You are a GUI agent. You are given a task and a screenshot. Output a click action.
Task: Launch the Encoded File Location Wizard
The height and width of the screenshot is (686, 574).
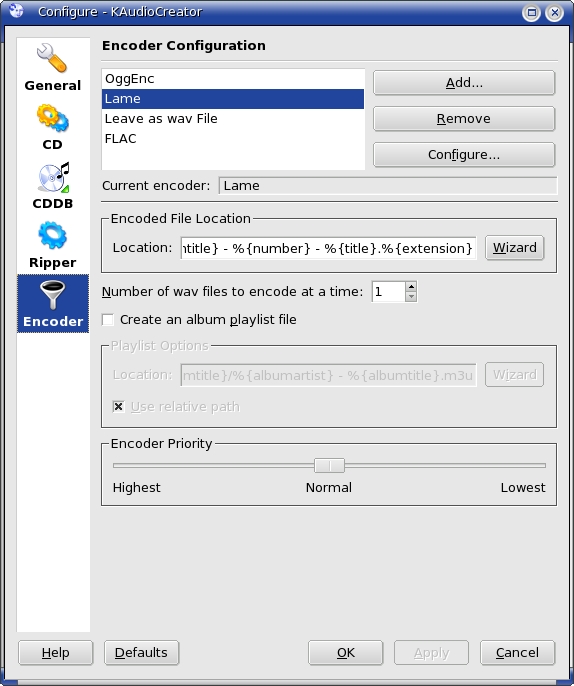(514, 248)
